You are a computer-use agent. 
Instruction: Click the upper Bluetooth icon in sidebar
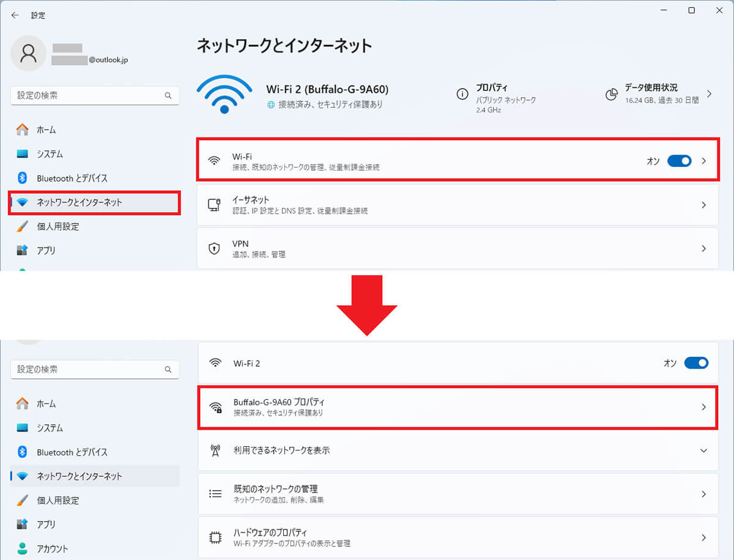coord(23,178)
